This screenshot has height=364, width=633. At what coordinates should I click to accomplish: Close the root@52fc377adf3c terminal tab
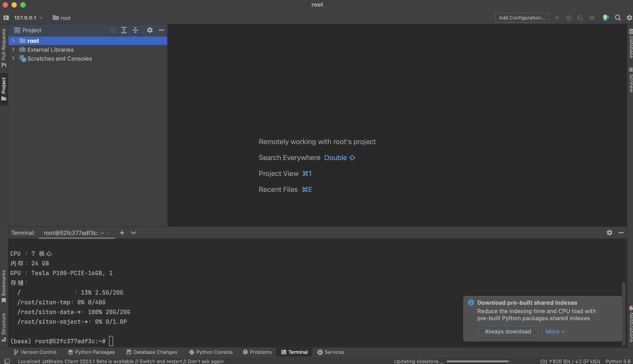(x=109, y=233)
